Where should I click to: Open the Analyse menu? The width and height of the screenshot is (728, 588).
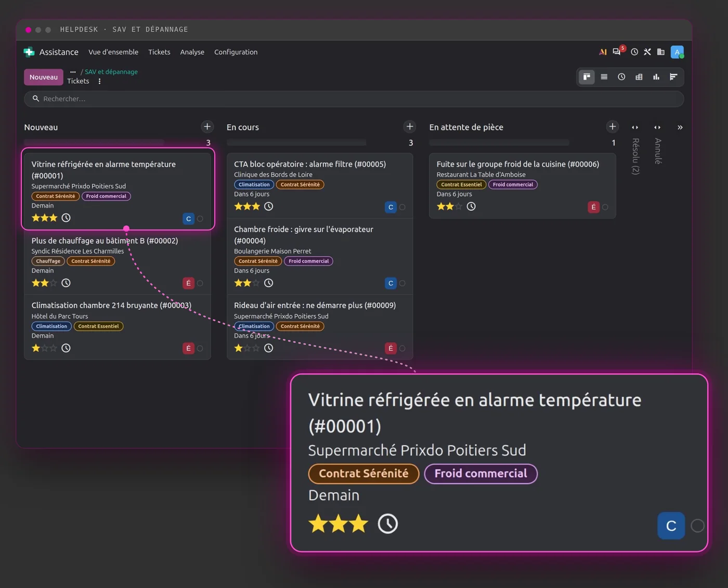(x=192, y=52)
